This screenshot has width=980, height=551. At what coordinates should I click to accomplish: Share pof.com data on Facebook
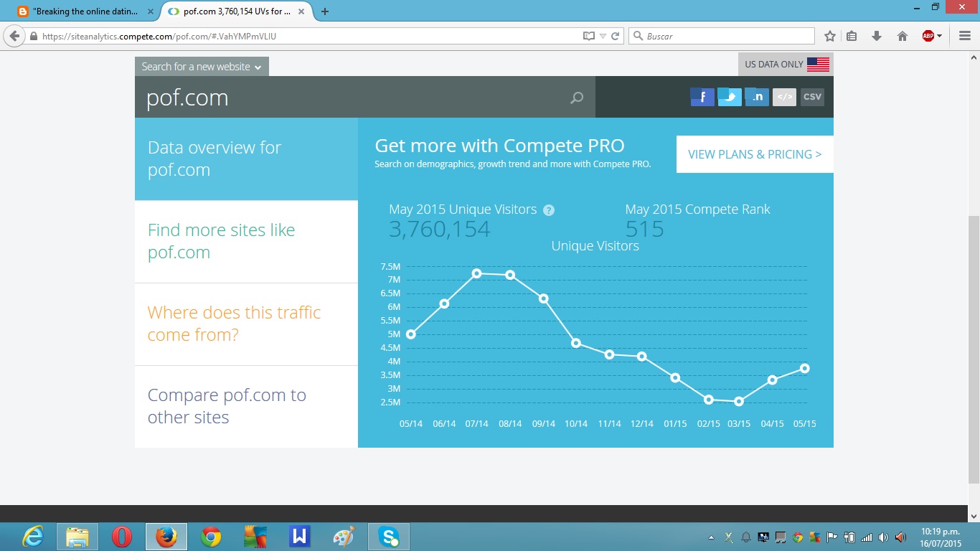tap(702, 97)
